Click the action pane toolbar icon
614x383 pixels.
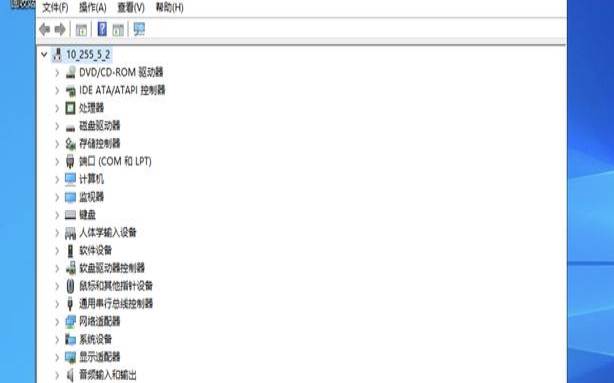118,30
